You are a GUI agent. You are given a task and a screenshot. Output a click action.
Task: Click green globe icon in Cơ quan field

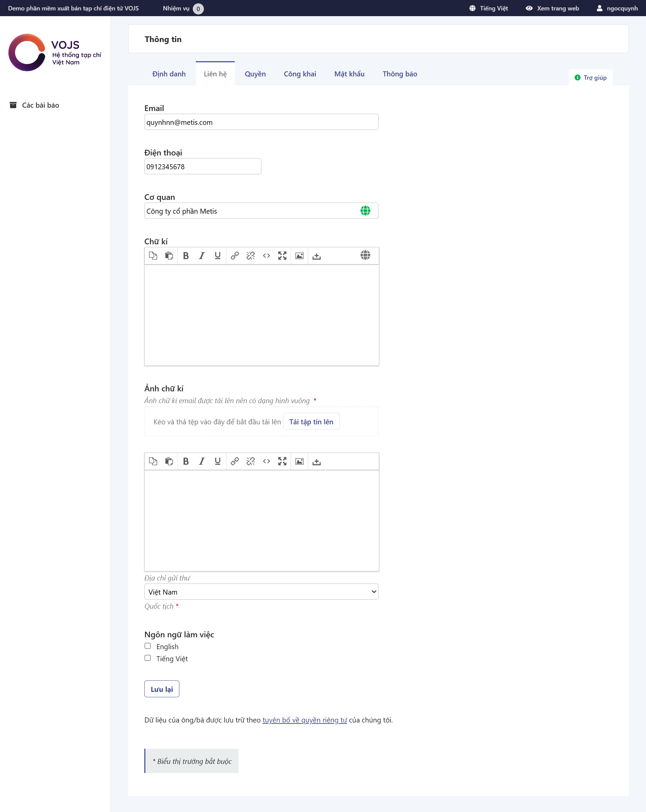coord(365,211)
